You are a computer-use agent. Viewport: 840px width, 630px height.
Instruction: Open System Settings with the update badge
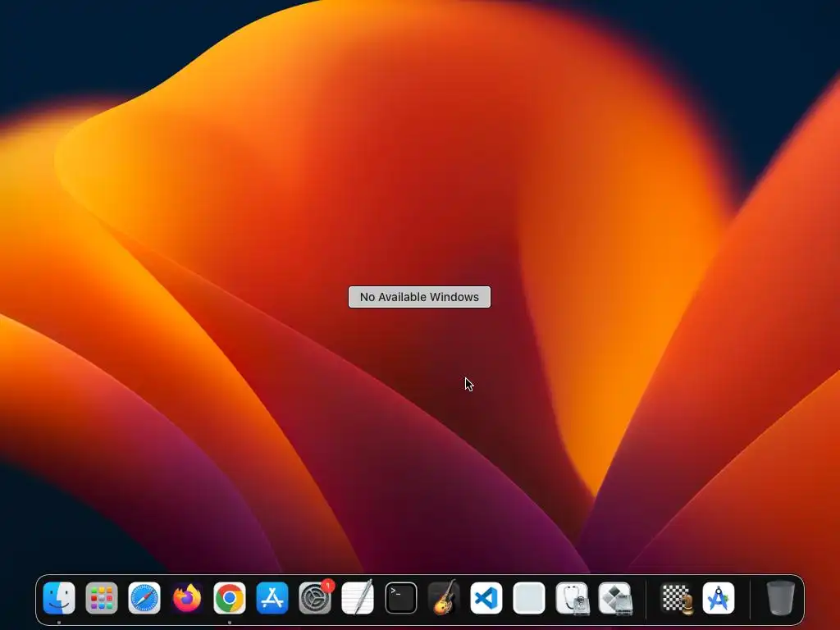[315, 598]
